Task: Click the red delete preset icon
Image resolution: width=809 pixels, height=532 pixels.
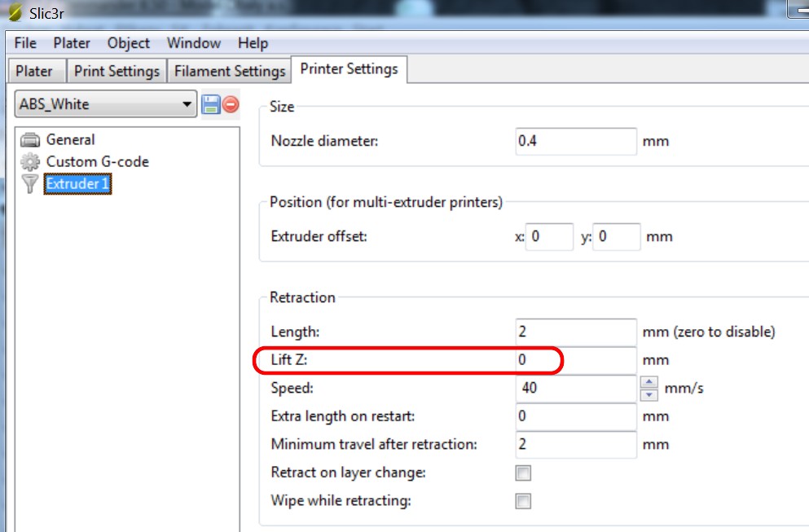Action: [x=231, y=104]
